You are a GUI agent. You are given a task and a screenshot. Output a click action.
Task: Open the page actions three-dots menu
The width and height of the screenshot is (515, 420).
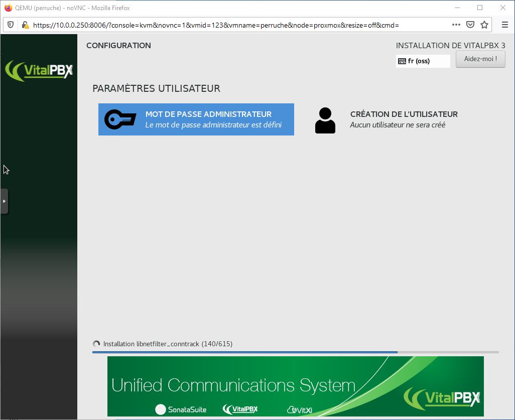tap(456, 25)
